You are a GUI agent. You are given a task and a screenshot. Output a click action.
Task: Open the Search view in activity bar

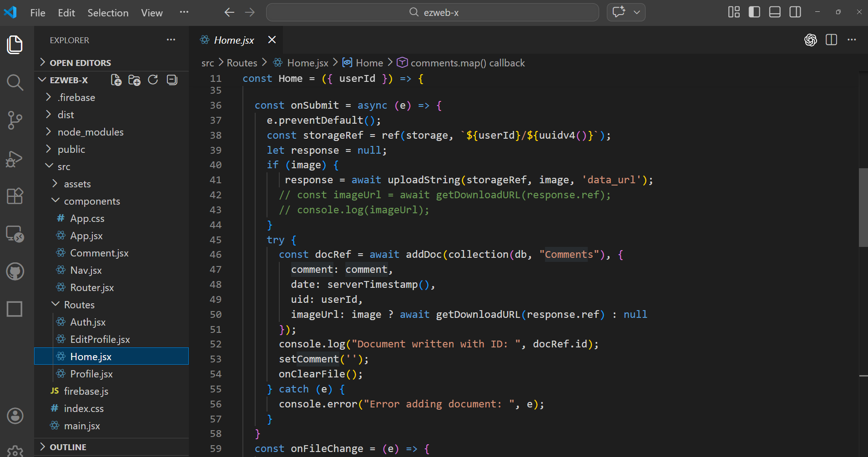click(x=15, y=82)
